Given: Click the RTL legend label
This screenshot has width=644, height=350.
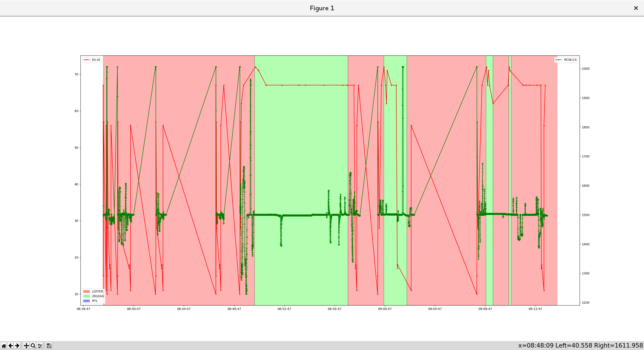Looking at the screenshot, I should click(95, 301).
